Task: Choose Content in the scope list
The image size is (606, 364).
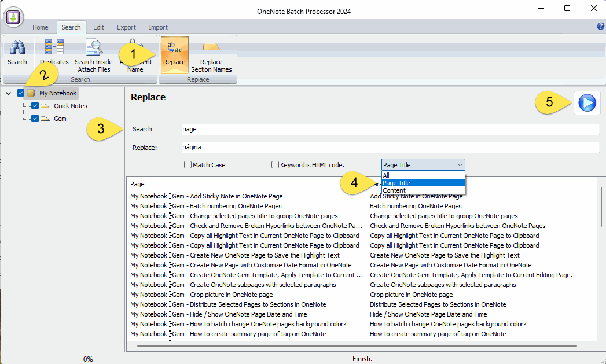Action: 423,190
